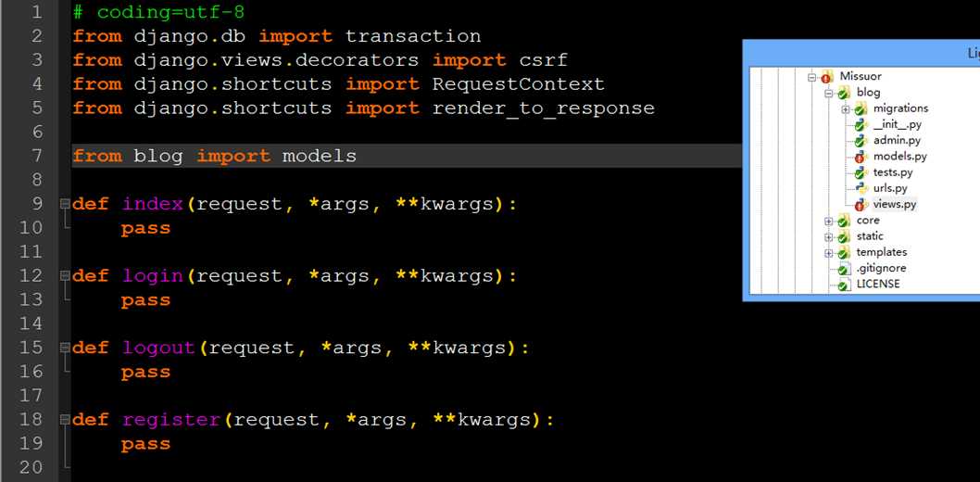
Task: Collapse the Missuor tree node
Action: coord(811,77)
